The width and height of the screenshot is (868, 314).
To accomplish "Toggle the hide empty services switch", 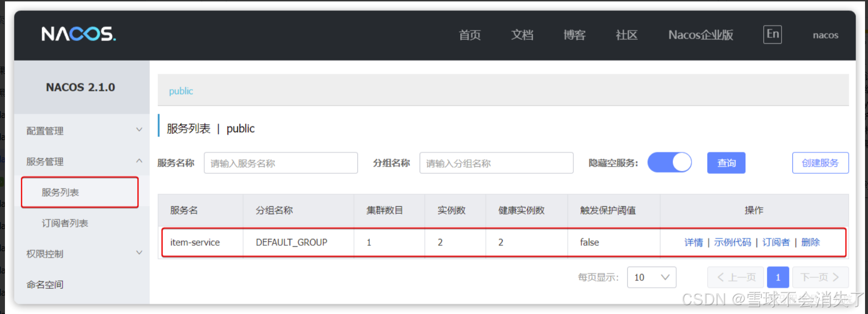I will pyautogui.click(x=670, y=162).
